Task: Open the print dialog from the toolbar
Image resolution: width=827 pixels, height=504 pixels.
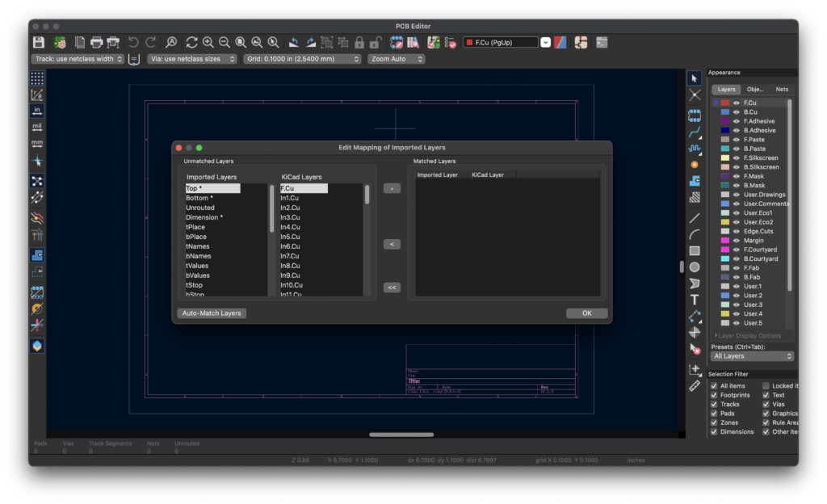Action: pos(96,42)
